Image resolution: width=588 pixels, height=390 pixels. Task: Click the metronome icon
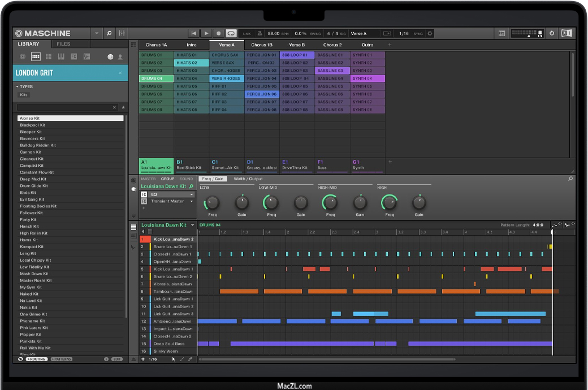(x=260, y=34)
